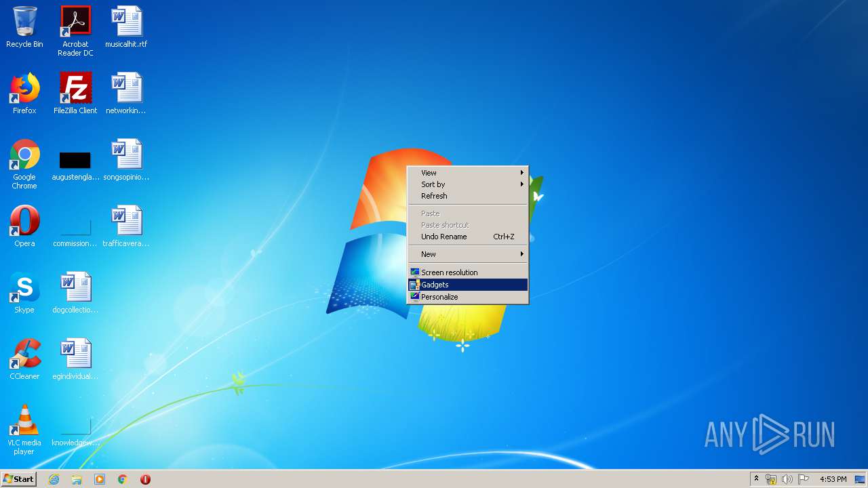This screenshot has width=868, height=488.
Task: Choose Undo Rename in the context menu
Action: point(468,237)
